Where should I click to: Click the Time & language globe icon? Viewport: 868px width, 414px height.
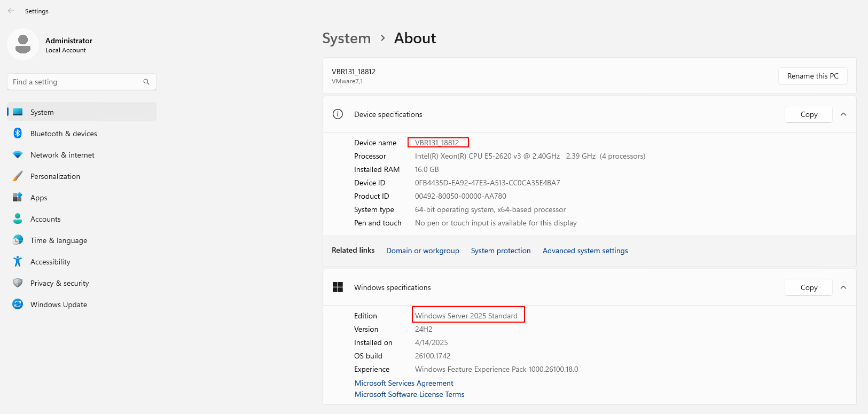[18, 240]
